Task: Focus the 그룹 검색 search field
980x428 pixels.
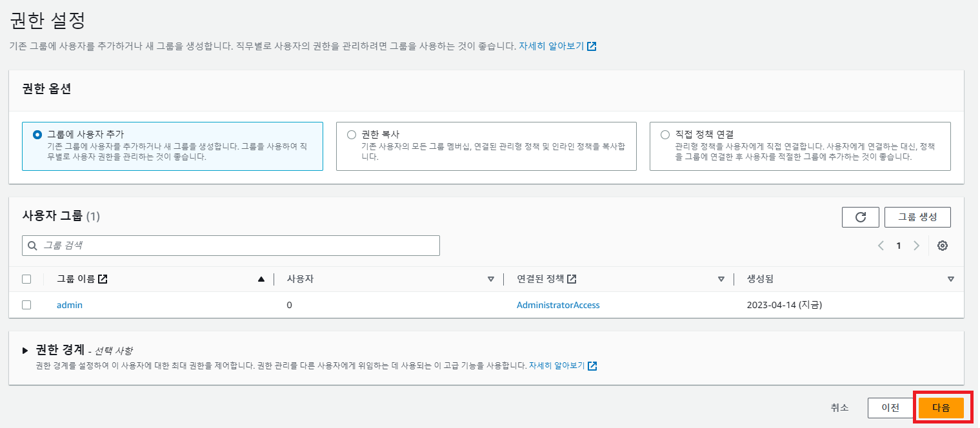Action: click(x=231, y=246)
